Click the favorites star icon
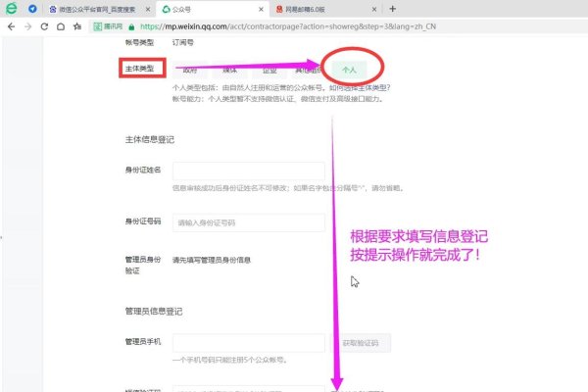 [x=77, y=26]
